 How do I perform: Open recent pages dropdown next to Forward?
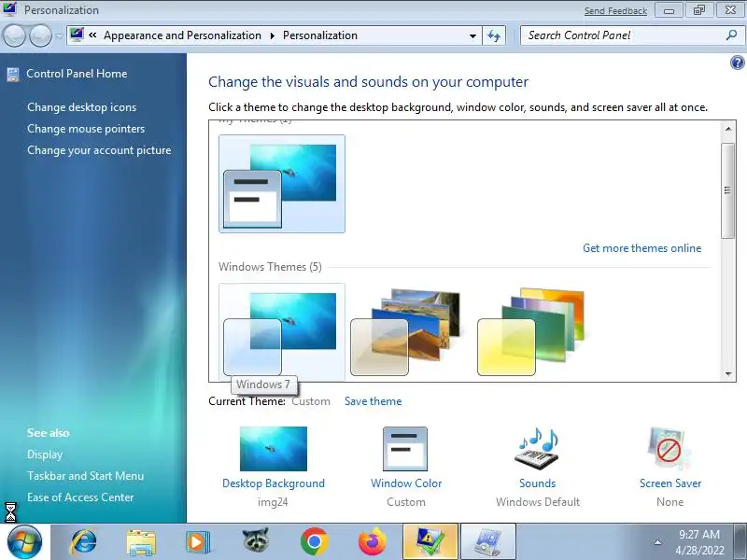(59, 35)
